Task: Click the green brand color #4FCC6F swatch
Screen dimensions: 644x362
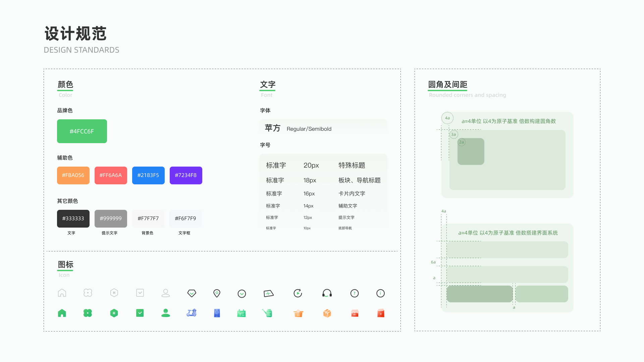Action: pos(82,131)
